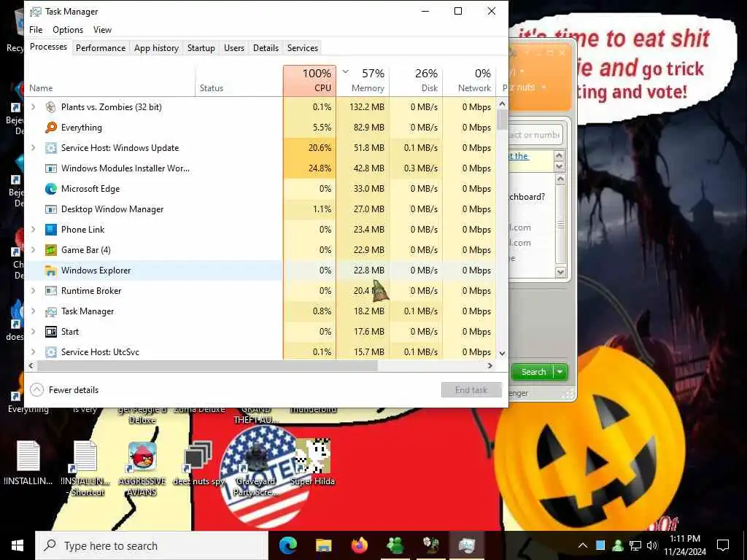Image resolution: width=747 pixels, height=560 pixels.
Task: Expand the Game Bar (4) process group
Action: (x=34, y=250)
